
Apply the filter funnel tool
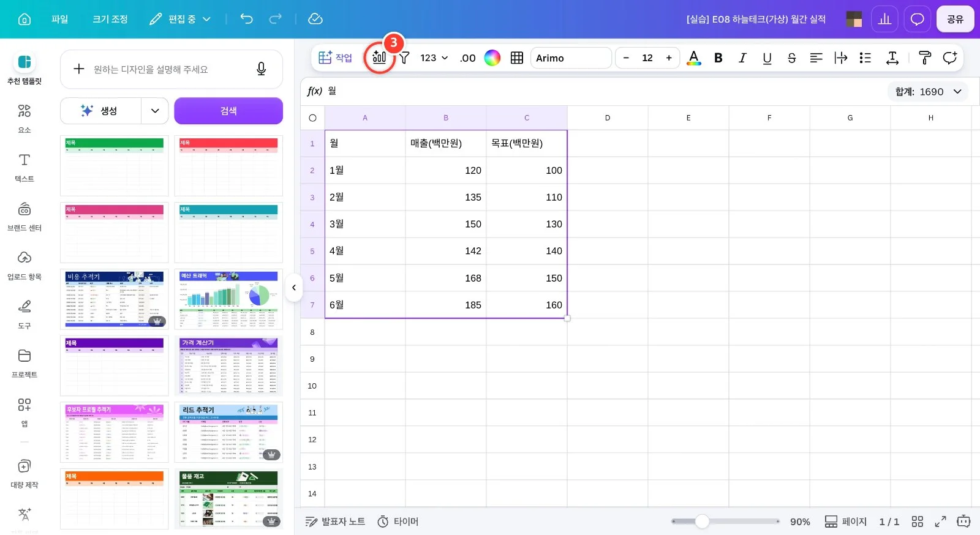pos(404,58)
